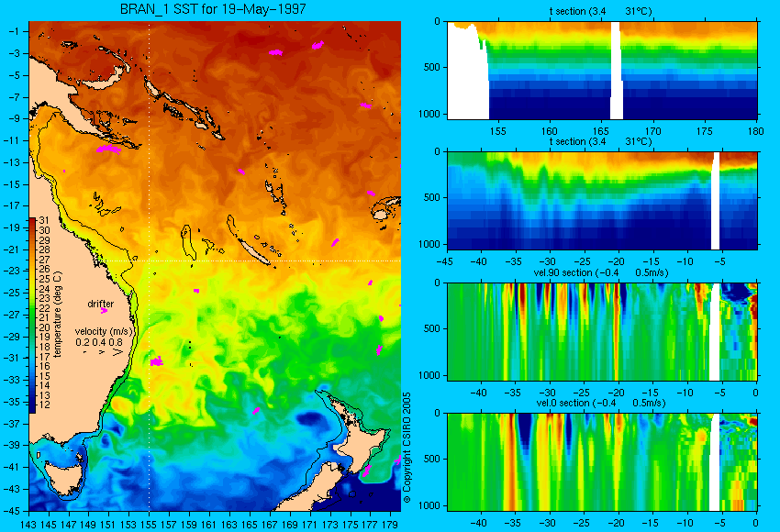Click the 163 longitude label on the map axis
The height and width of the screenshot is (532, 780).
(228, 524)
